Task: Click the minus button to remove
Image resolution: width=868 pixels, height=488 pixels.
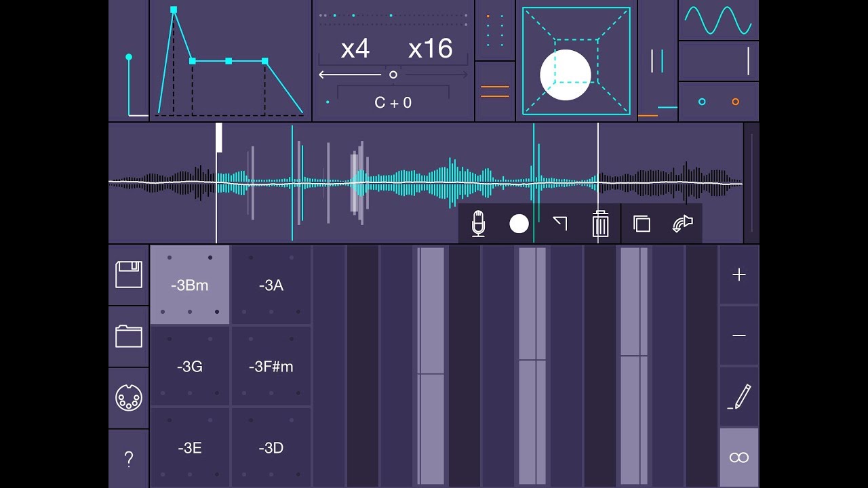Action: [739, 335]
